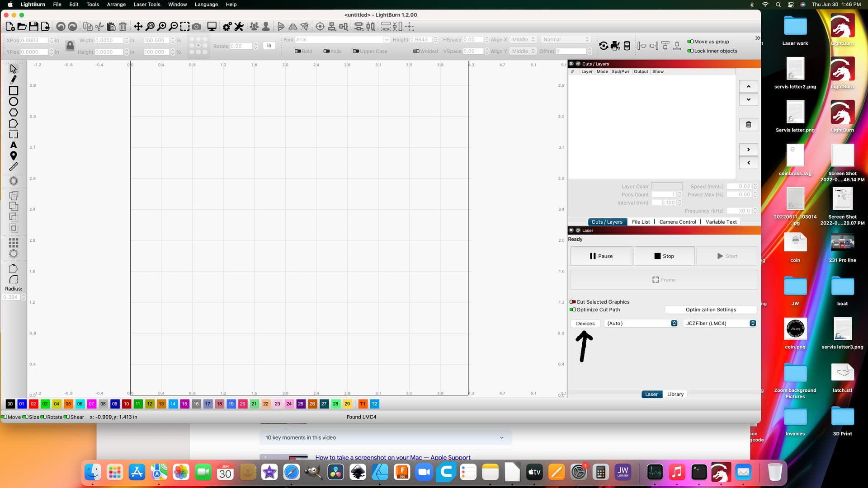Click the Zoom to Frame Selection icon

[185, 27]
